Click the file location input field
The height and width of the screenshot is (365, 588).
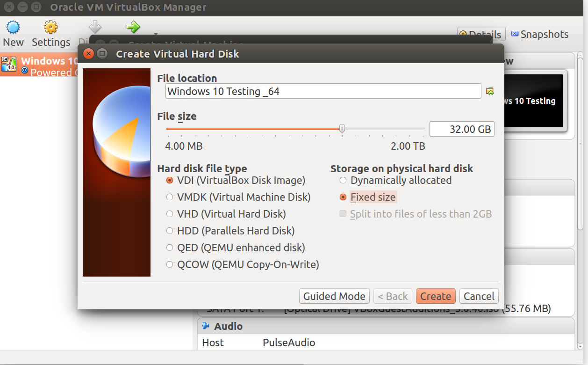(x=323, y=91)
